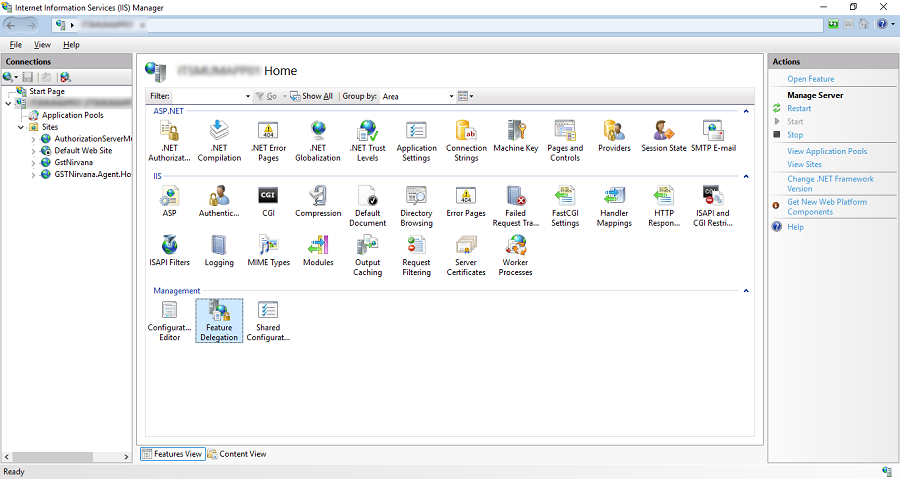The width and height of the screenshot is (900, 479).
Task: Select Start Page in Connections tree
Action: coord(47,91)
